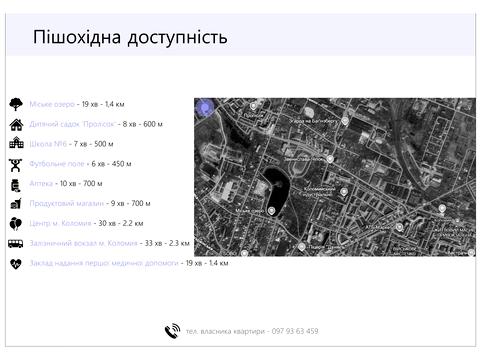
Task: Open the Дитячий садок "Пролісок" link
Action: click(x=72, y=124)
